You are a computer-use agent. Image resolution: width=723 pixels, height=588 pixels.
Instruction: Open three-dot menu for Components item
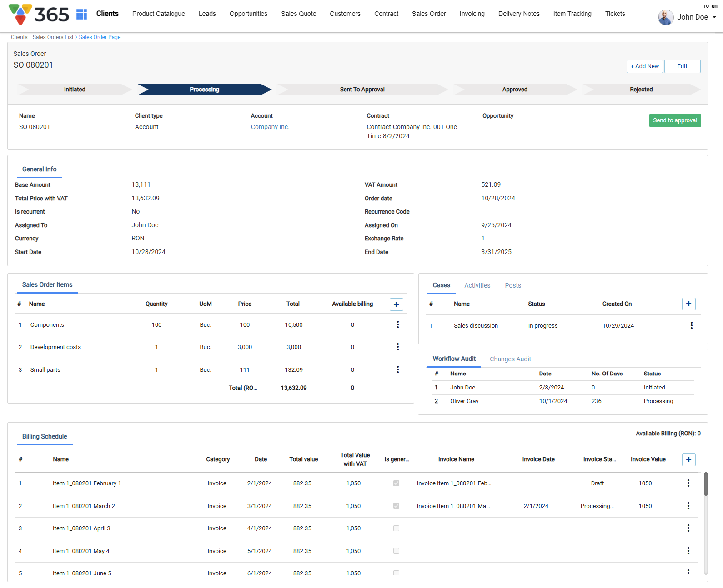(x=397, y=325)
